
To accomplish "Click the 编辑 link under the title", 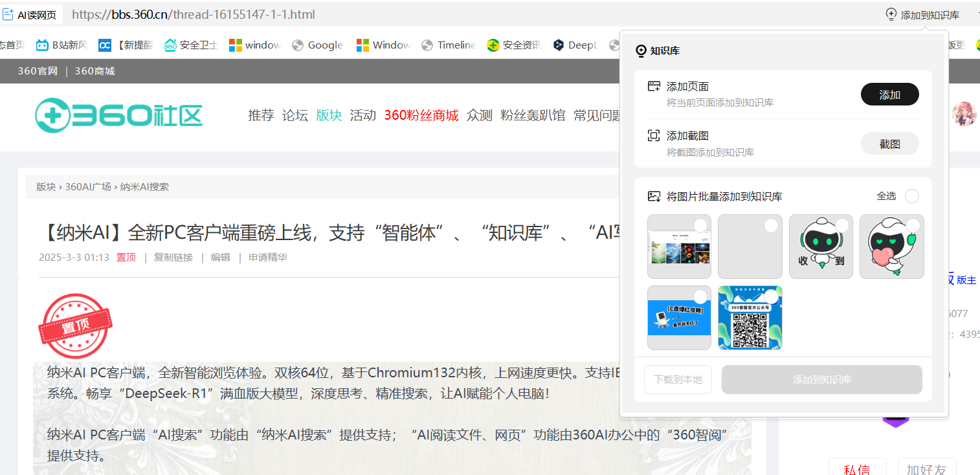I will (x=220, y=257).
